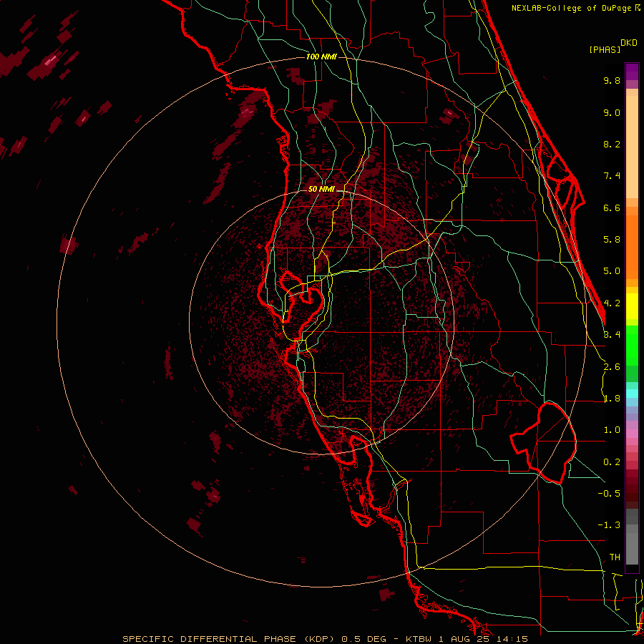Click the 3.4 scale value
644x644 pixels.
(612, 335)
